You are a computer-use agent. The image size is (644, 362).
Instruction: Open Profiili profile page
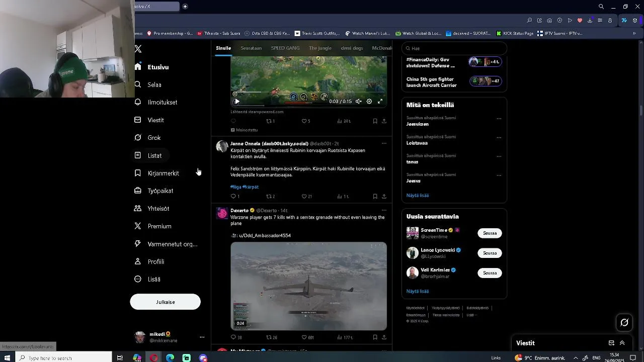149,261
